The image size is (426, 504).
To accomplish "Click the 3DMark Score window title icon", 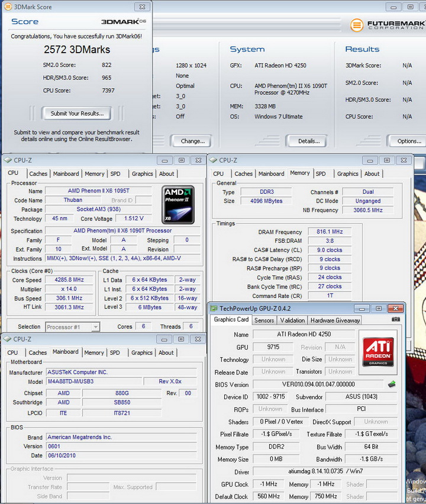I will 8,7.
